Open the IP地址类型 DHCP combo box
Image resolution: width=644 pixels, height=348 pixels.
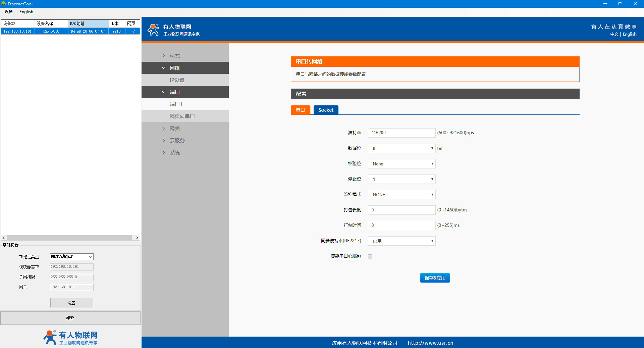pyautogui.click(x=71, y=257)
